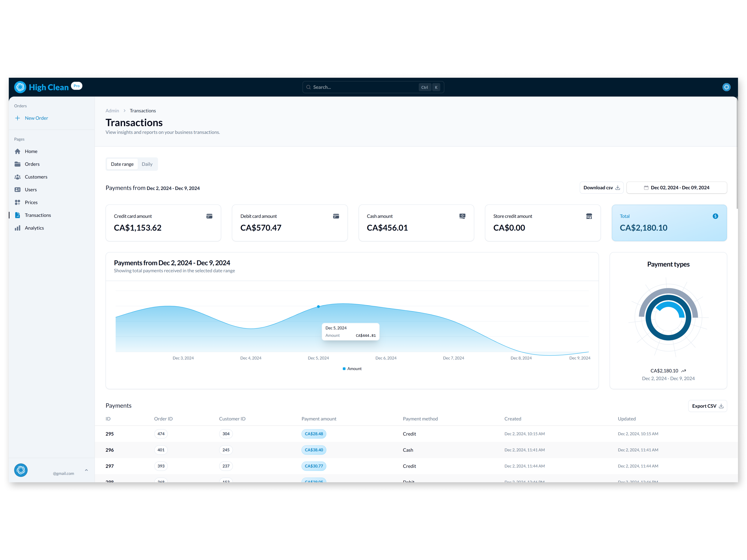Open Analytics using its bar chart icon
This screenshot has height=560, width=747.
(x=18, y=228)
